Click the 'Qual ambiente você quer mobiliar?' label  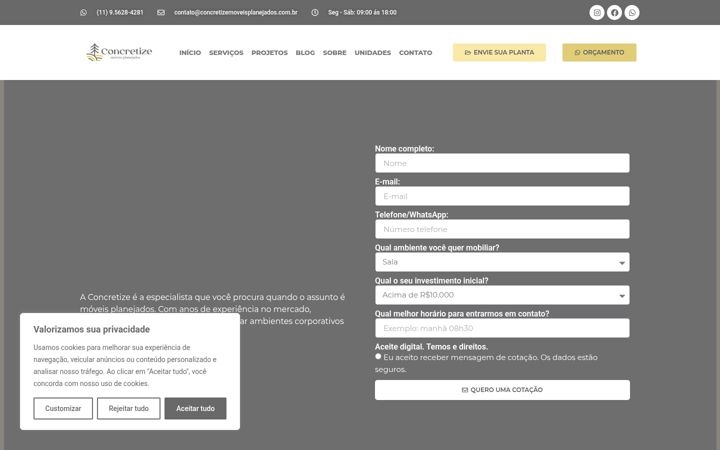[x=437, y=248]
